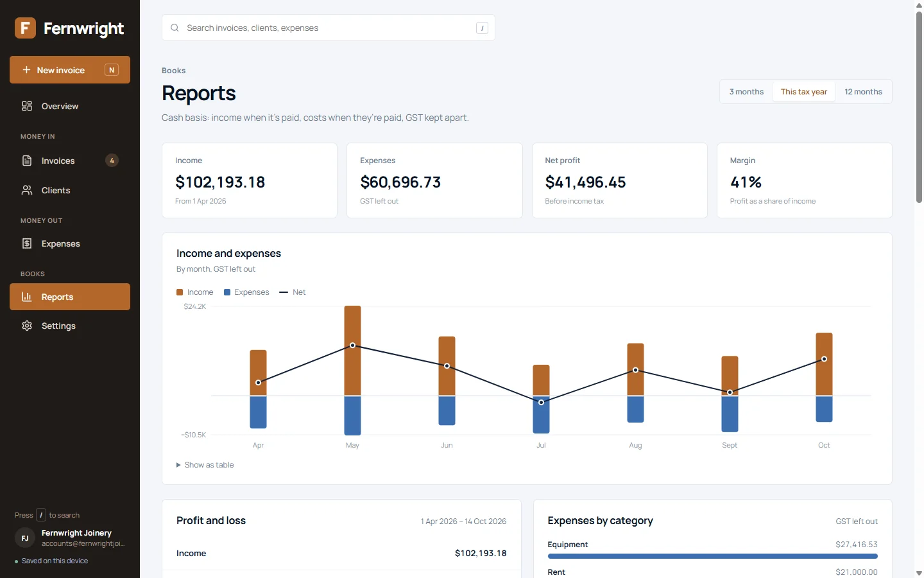This screenshot has width=924, height=578.
Task: Toggle the Expenses legend swatch
Action: pyautogui.click(x=227, y=292)
